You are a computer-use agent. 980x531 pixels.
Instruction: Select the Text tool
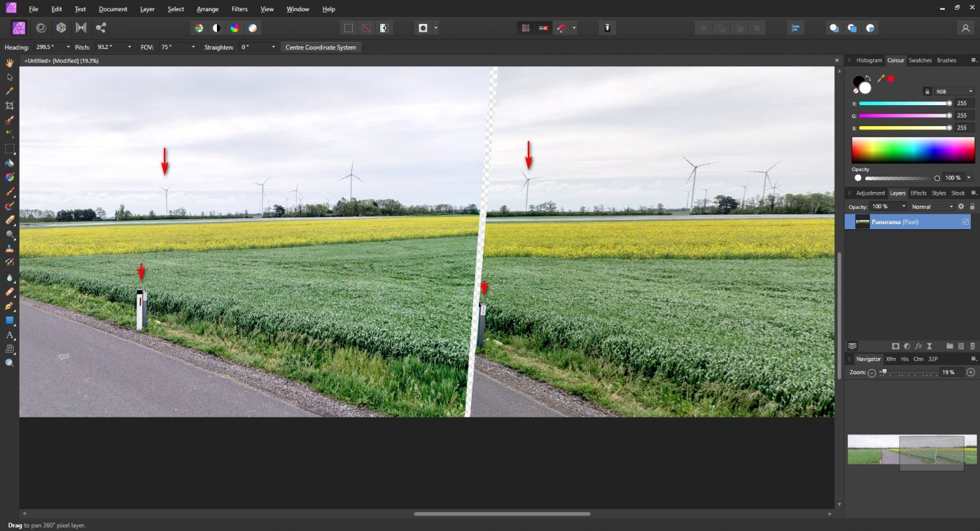(10, 335)
